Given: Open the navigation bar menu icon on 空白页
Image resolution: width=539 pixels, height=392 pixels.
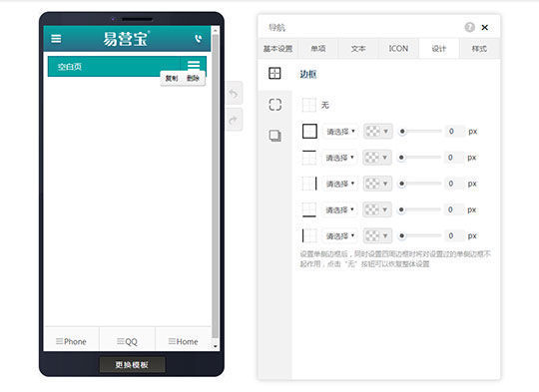Looking at the screenshot, I should 194,65.
